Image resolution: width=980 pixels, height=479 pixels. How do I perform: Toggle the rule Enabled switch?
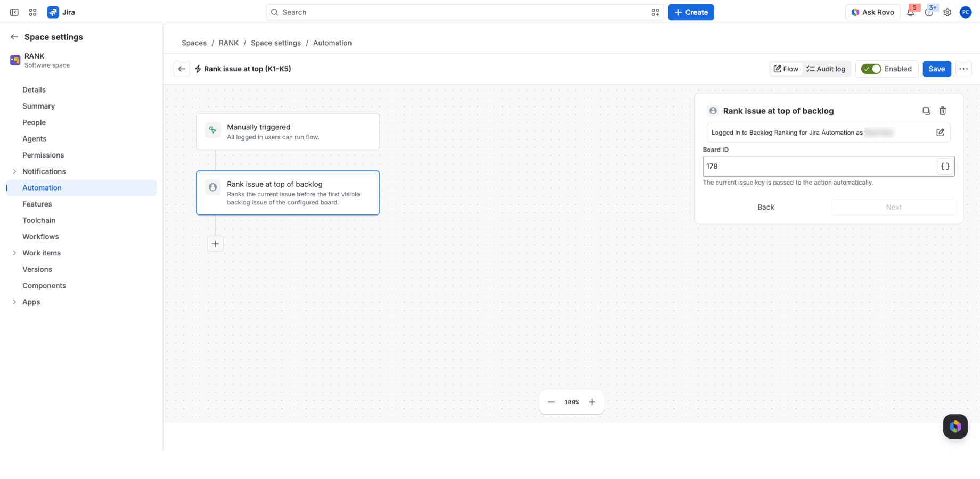(871, 69)
